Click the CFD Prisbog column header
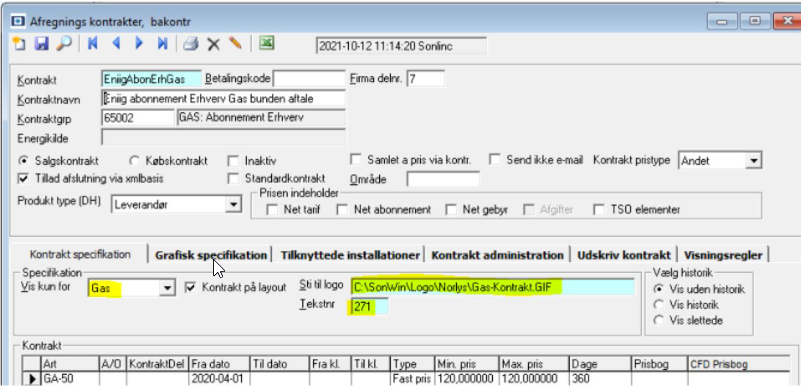Image resolution: width=801 pixels, height=392 pixels. point(738,364)
